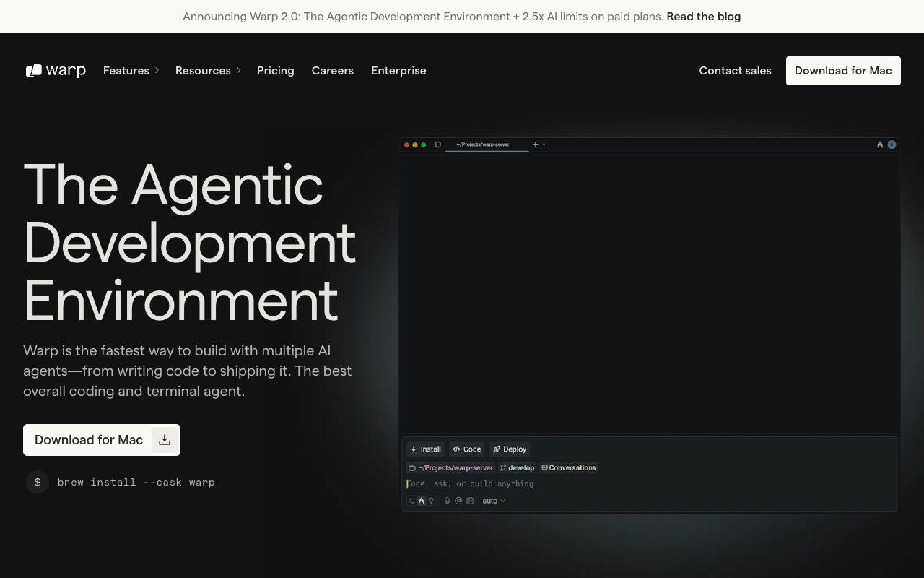
Task: Toggle the terminal sidebar panel
Action: (437, 144)
